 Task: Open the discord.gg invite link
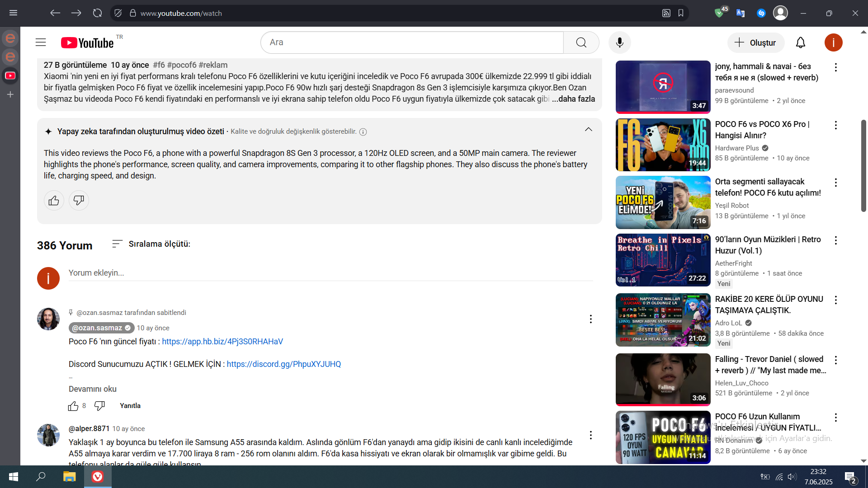click(284, 364)
